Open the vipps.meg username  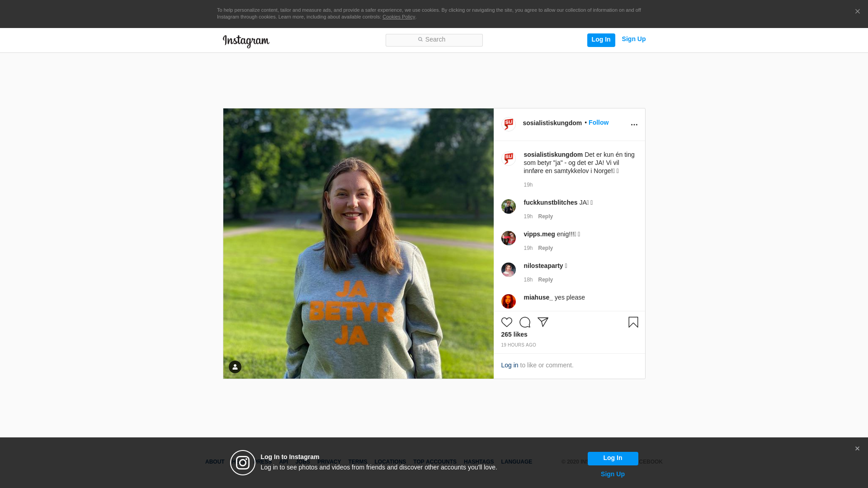pyautogui.click(x=539, y=235)
